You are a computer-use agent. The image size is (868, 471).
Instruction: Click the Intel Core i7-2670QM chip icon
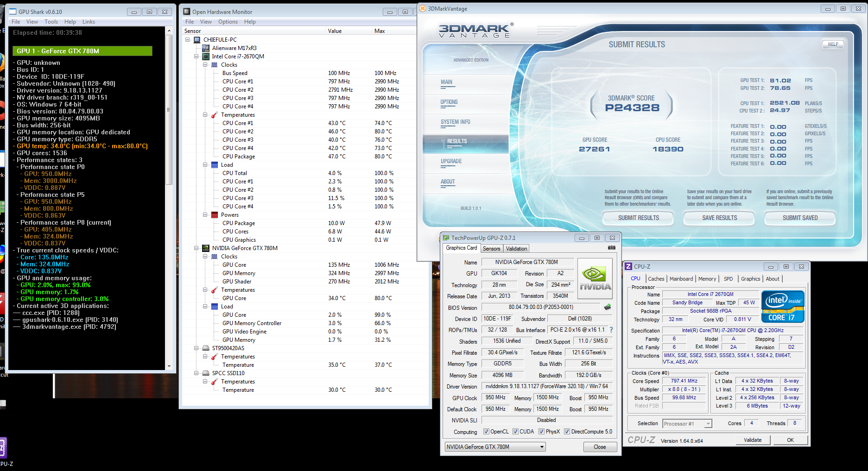(x=206, y=57)
